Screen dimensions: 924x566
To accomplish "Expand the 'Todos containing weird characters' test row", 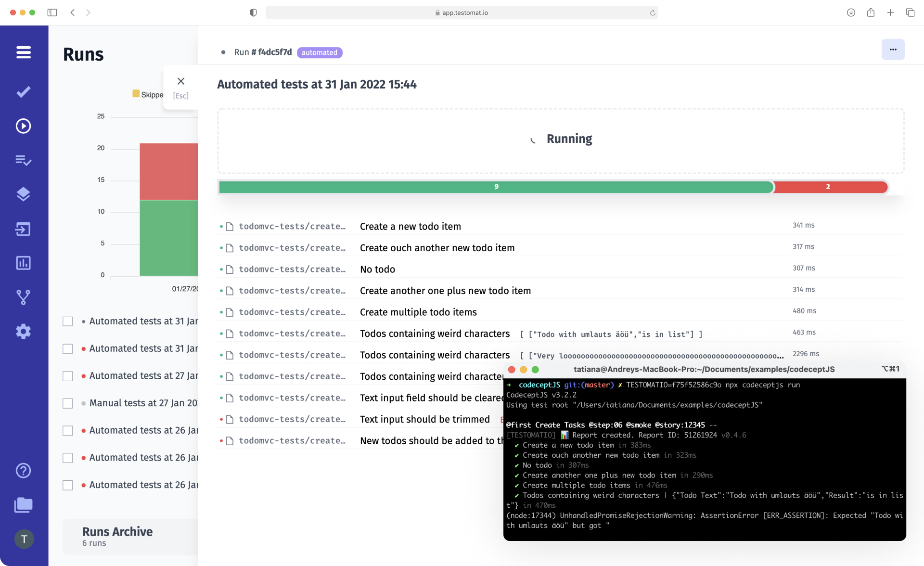I will point(435,333).
